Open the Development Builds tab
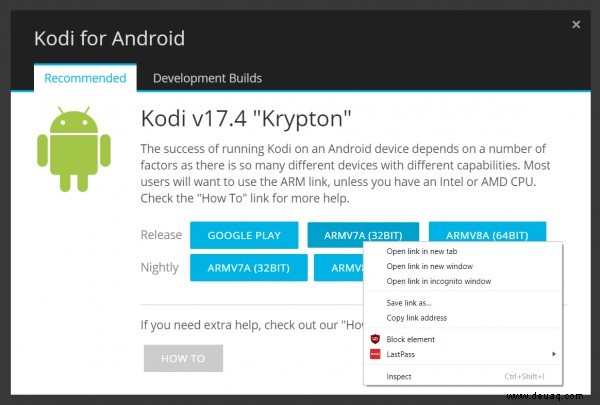The width and height of the screenshot is (600, 405). click(x=207, y=78)
